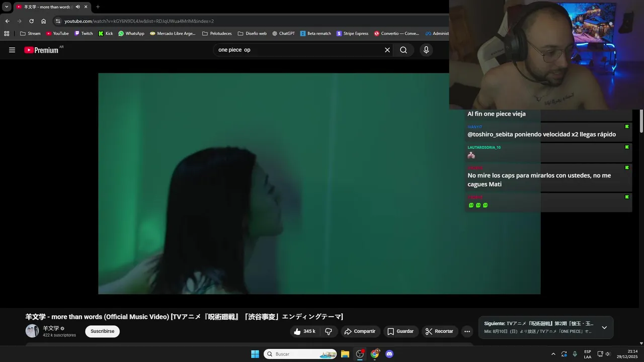Screen dimensions: 644x362
Task: Clip the video with Recortar
Action: [x=439, y=331]
